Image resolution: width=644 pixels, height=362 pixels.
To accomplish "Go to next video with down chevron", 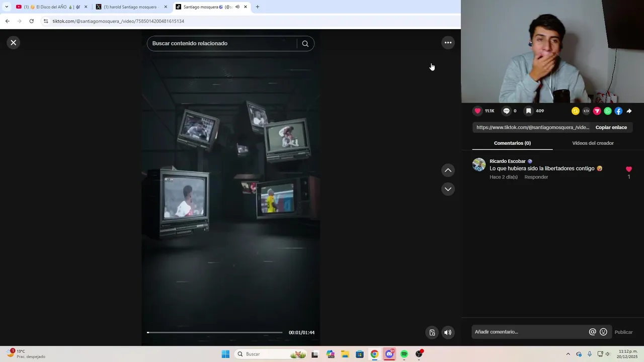I will click(x=448, y=189).
